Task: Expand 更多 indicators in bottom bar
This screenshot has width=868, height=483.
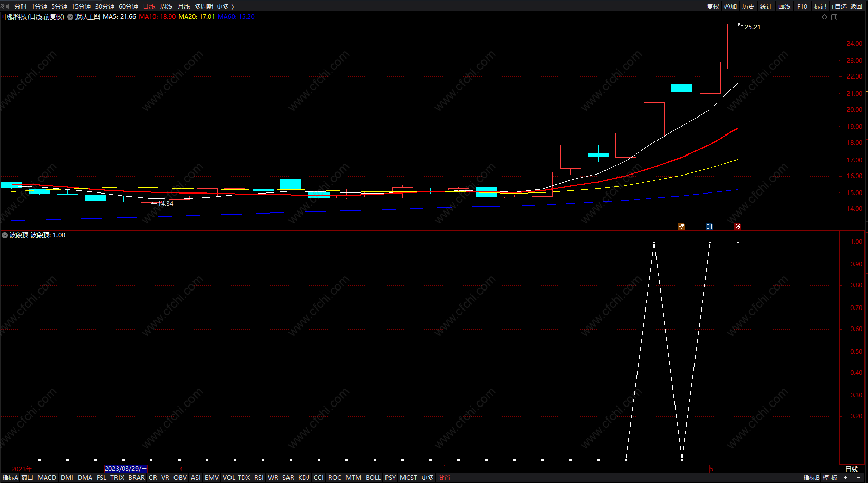Action: [428, 478]
